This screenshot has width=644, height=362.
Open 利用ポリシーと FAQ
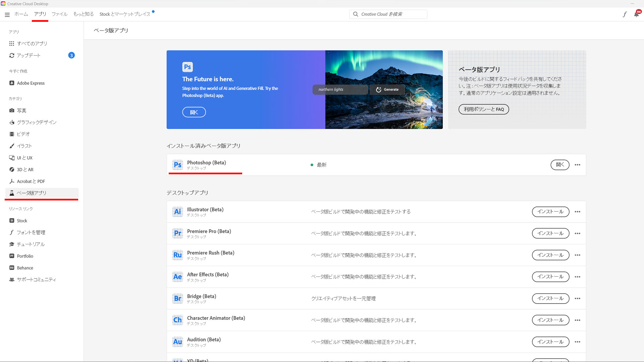[x=484, y=109]
